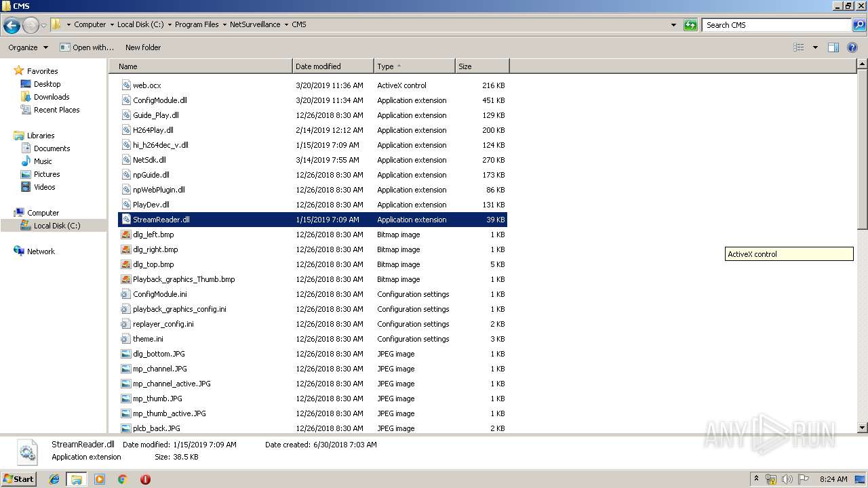Click the taskbar clock showing 8:24 AM

click(x=833, y=479)
